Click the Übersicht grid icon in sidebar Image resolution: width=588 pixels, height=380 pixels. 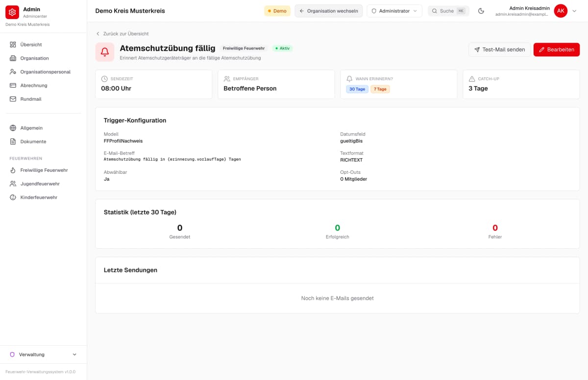coord(13,45)
